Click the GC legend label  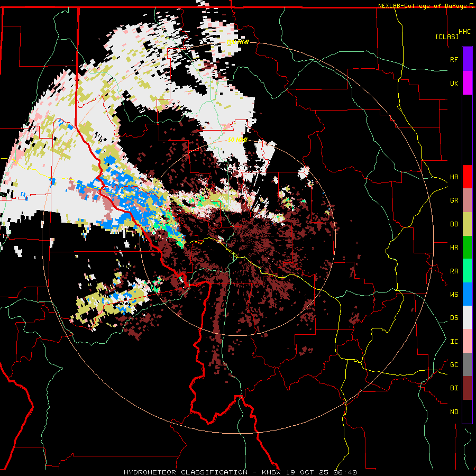(454, 365)
